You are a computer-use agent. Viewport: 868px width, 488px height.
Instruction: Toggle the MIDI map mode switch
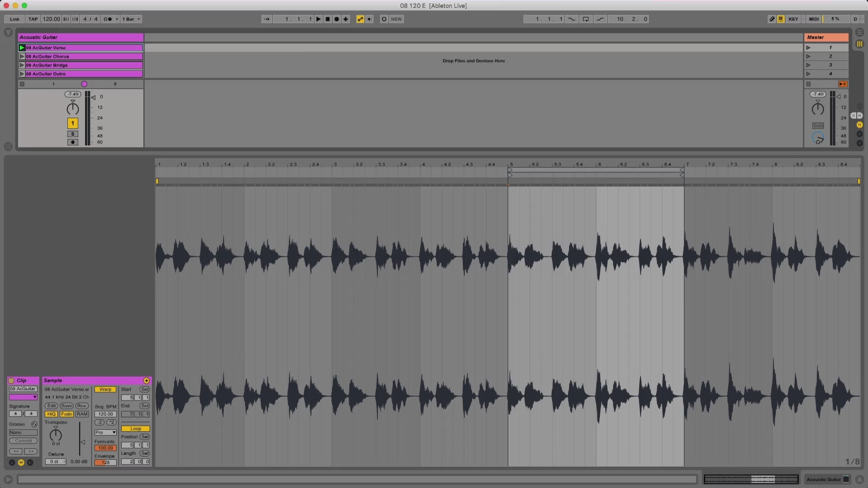coord(814,19)
